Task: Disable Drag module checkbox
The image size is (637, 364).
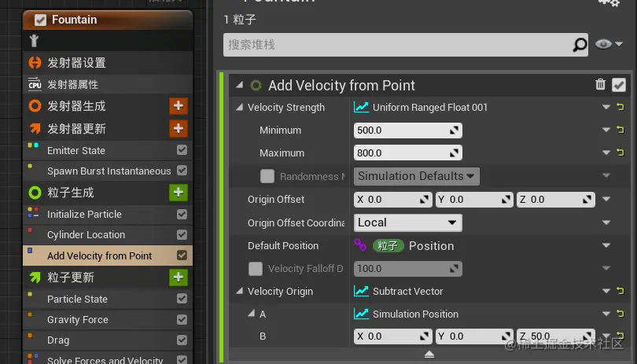Action: pos(182,340)
